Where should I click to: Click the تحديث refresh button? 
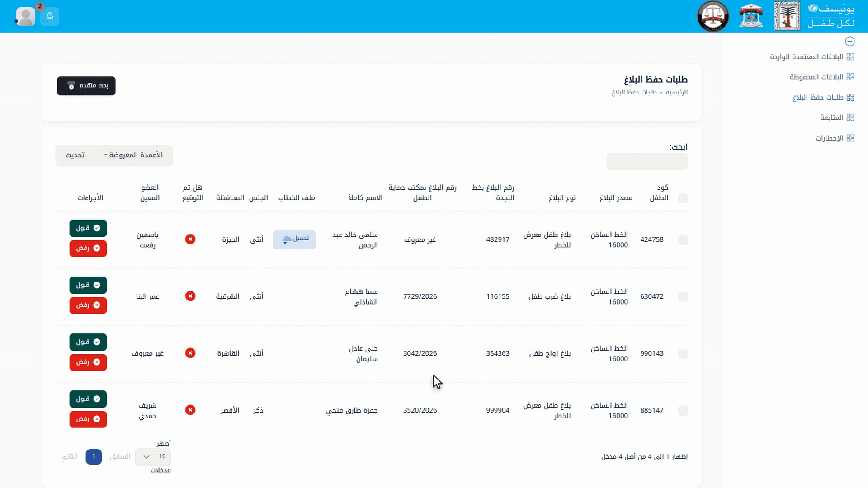(75, 155)
